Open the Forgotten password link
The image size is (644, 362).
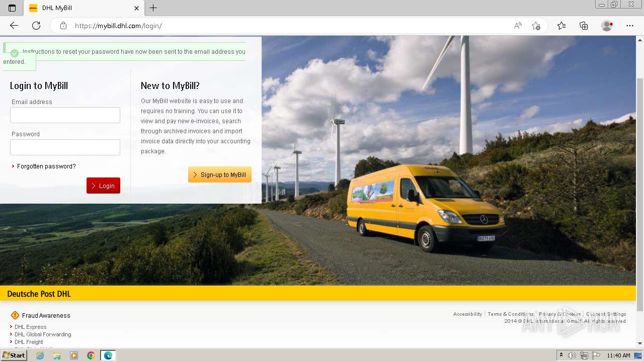[46, 166]
